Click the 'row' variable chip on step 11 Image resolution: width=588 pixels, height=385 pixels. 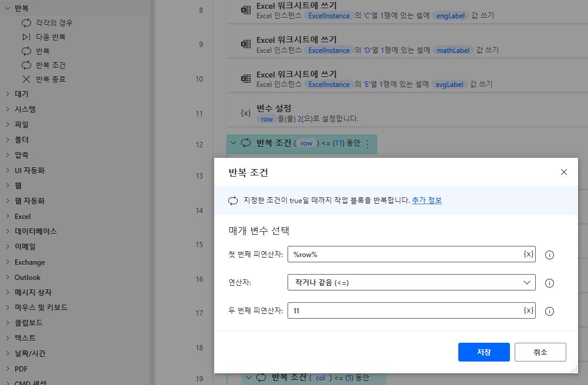pos(266,119)
